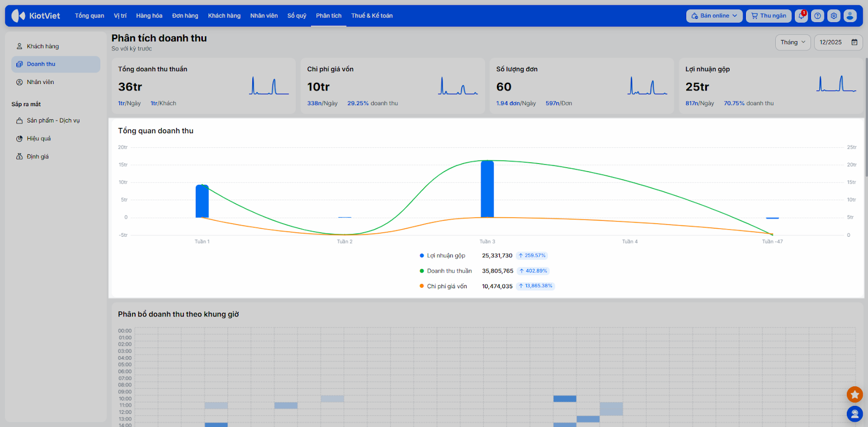Click the Thu ngân button
Screen dimensions: 868x427
pyautogui.click(x=768, y=16)
